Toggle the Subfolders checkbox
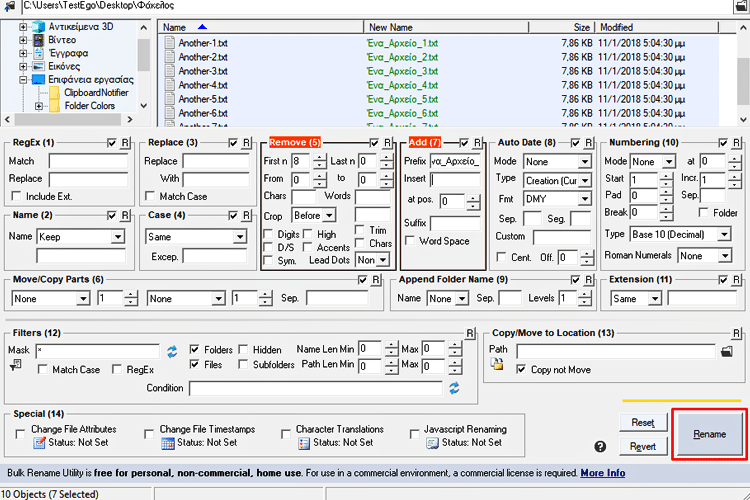The height and width of the screenshot is (500, 750). coord(243,365)
